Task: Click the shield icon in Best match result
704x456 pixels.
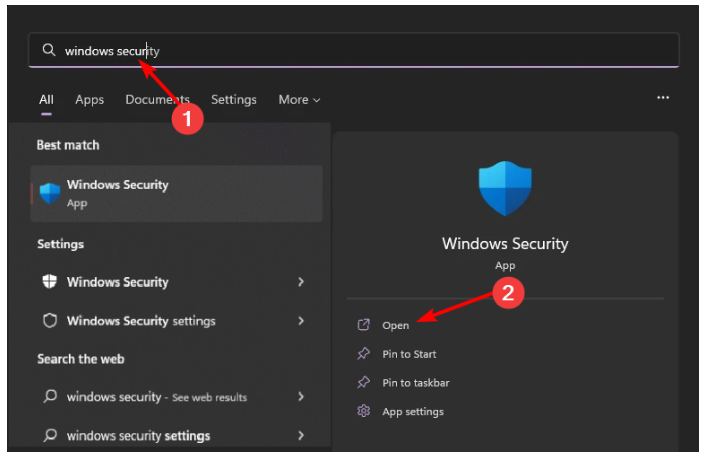Action: (x=49, y=192)
